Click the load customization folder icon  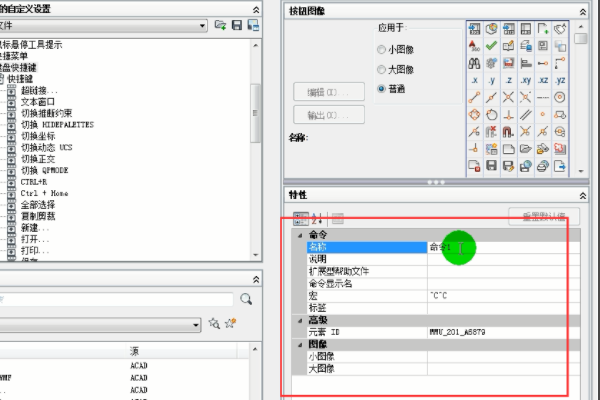click(x=220, y=25)
